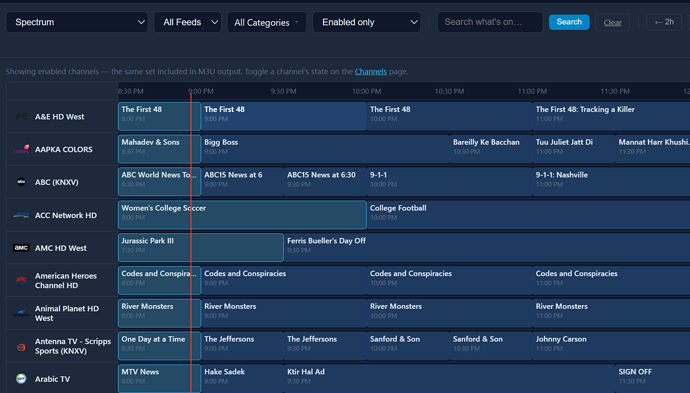The height and width of the screenshot is (393, 690).
Task: Select ABC15 News at 6
Action: (x=242, y=181)
